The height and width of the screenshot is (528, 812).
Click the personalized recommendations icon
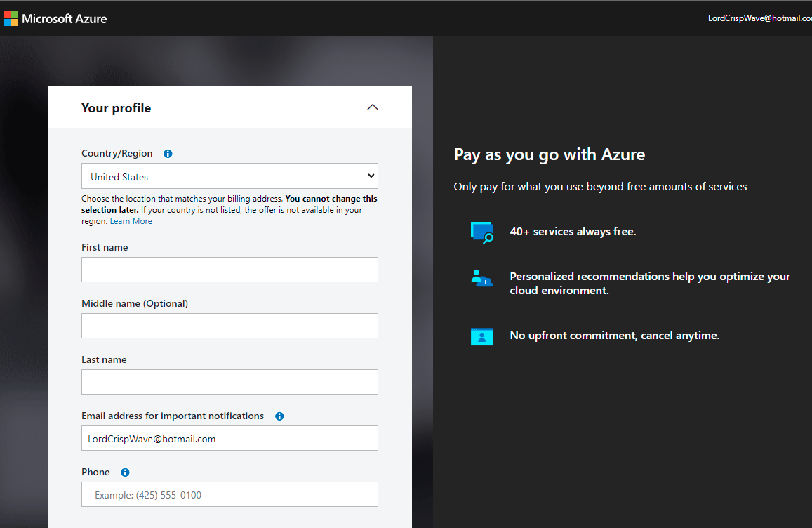pyautogui.click(x=481, y=278)
